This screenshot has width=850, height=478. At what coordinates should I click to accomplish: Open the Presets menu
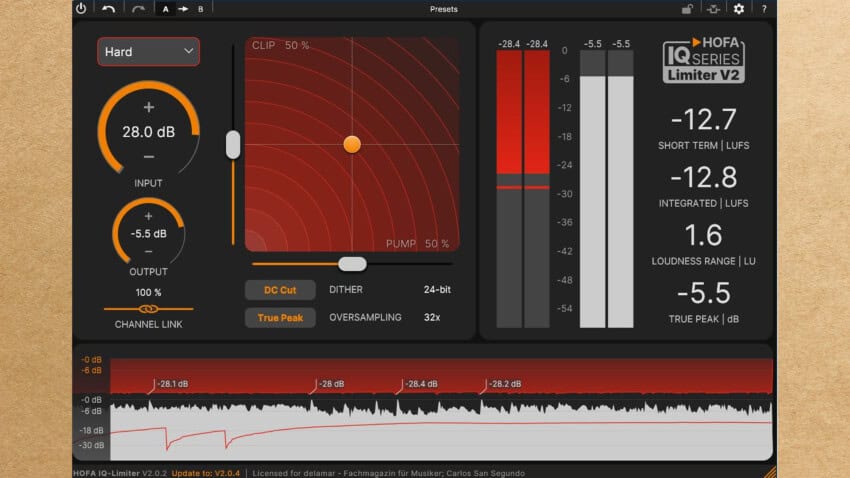point(443,9)
